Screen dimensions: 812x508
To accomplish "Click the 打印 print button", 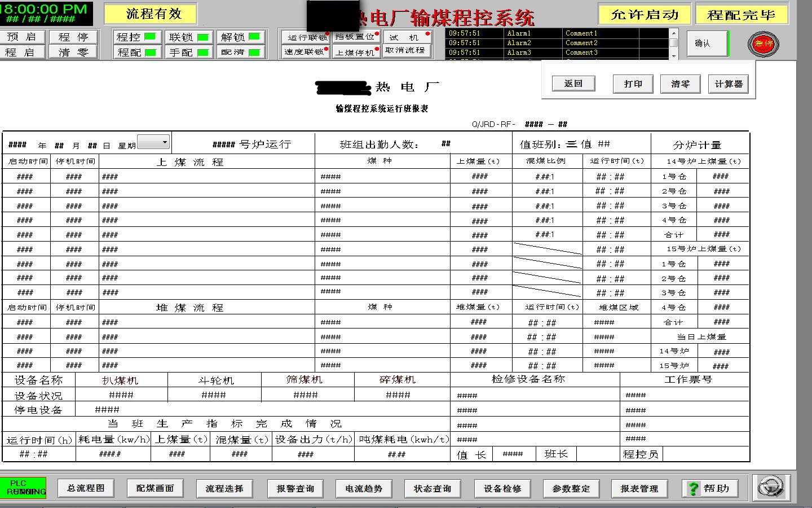I will pos(633,84).
